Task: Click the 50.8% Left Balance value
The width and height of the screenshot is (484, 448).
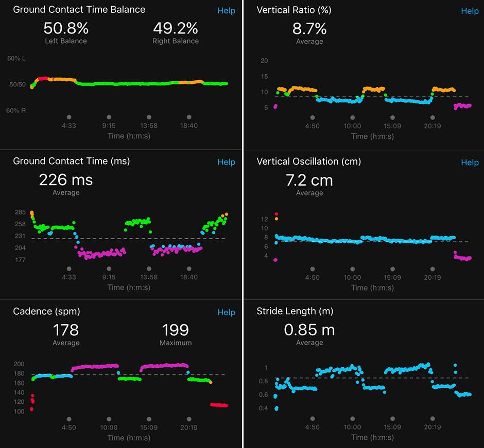Action: click(66, 29)
